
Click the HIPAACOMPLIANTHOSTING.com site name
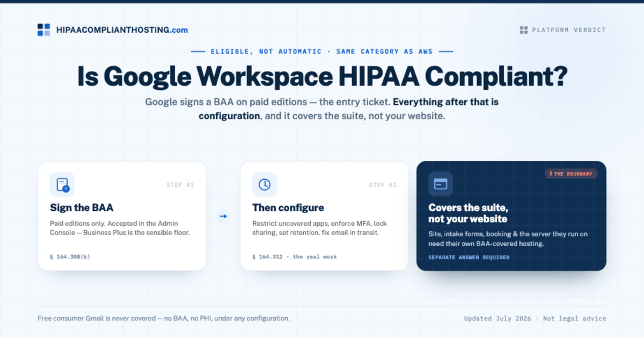tap(122, 30)
